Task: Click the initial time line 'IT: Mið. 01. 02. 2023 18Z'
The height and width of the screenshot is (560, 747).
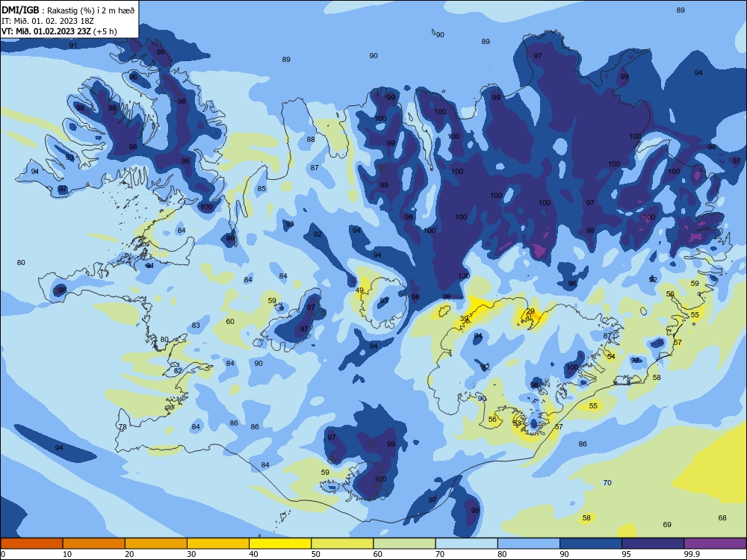Action: click(48, 21)
